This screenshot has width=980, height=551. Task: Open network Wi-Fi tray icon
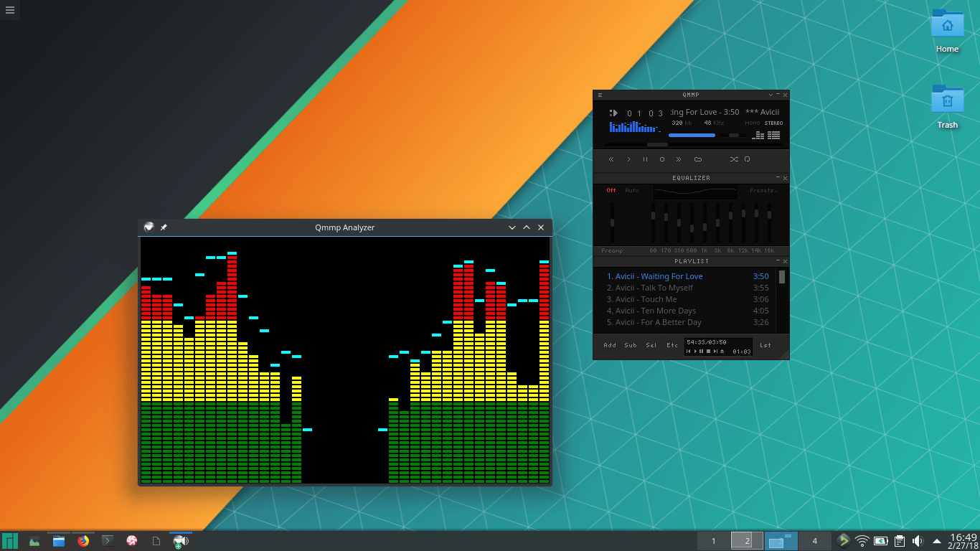pyautogui.click(x=862, y=541)
